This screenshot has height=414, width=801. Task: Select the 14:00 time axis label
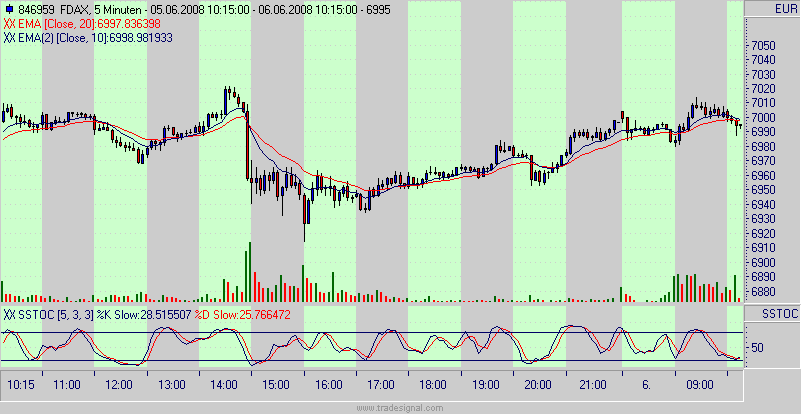pos(224,385)
